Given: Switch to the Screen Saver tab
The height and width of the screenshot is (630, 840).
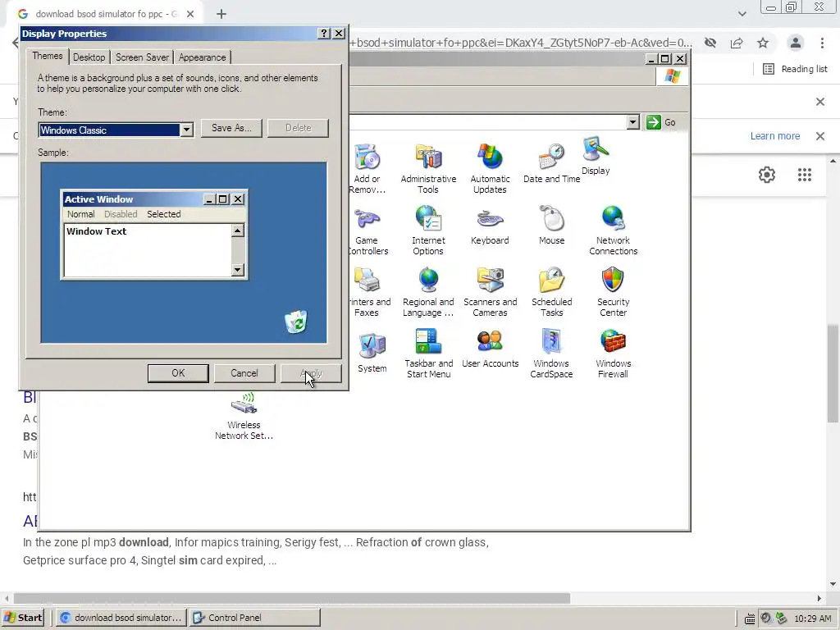Looking at the screenshot, I should pos(142,57).
